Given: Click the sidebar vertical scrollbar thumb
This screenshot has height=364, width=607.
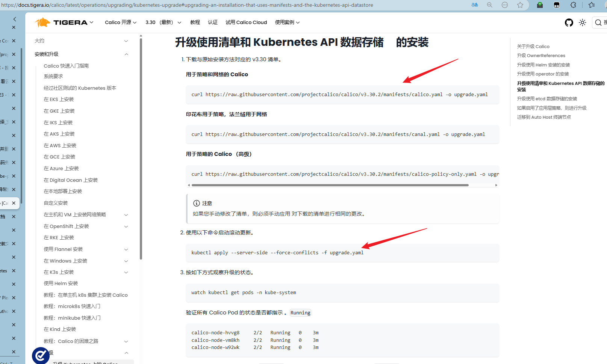Looking at the screenshot, I should click(x=141, y=148).
